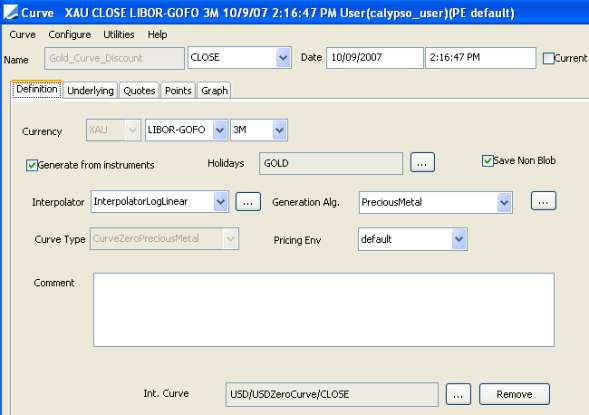Open the Generation Alg. ellipsis button
This screenshot has width=589, height=415.
tap(543, 201)
